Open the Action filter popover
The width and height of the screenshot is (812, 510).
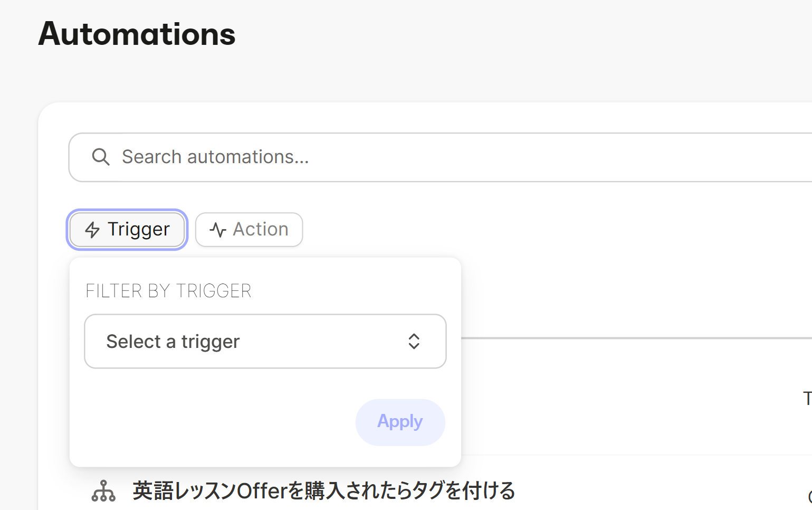point(249,230)
